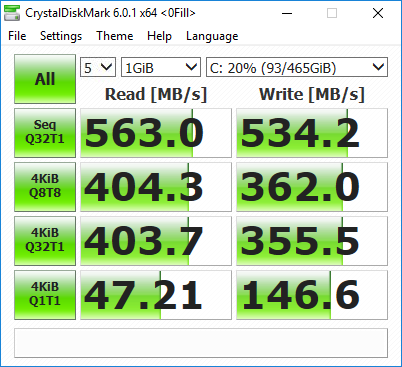Start the 4KiB Q32T1 test
Screen dimensions: 402x367
[45, 241]
